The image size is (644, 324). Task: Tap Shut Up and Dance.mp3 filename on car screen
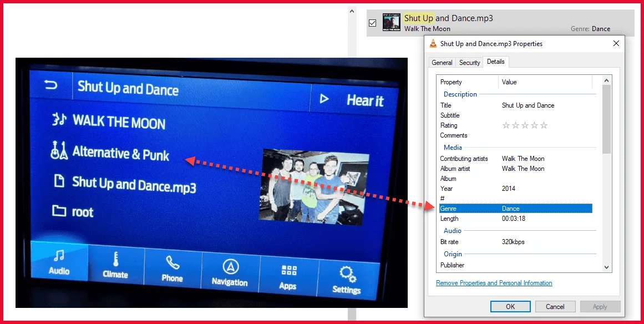[x=134, y=184]
